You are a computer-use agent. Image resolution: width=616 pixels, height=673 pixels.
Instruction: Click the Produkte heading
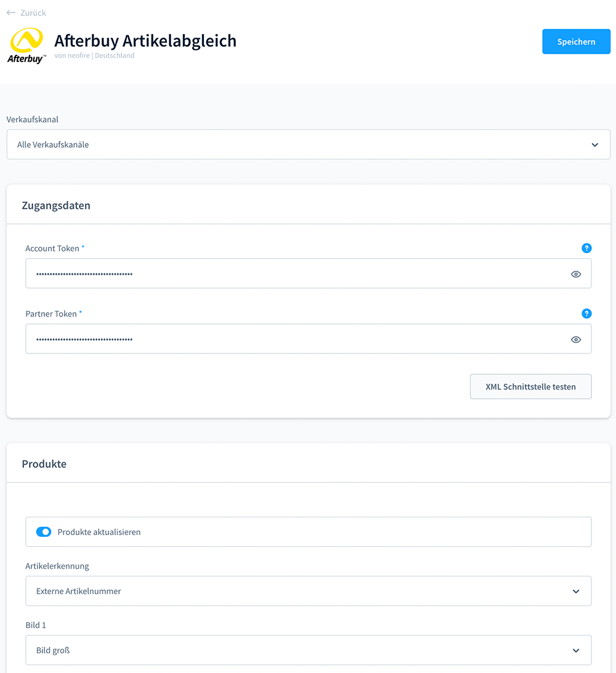click(44, 464)
